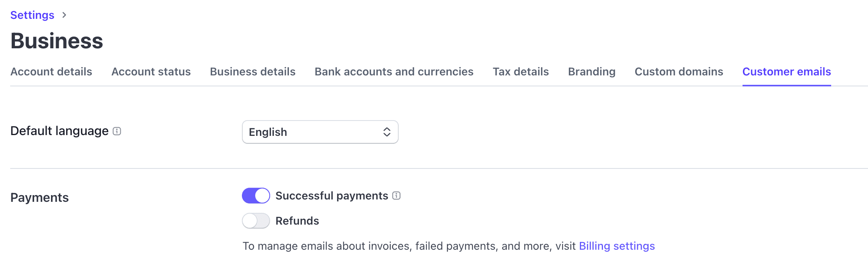Enable the Refunds email toggle
Screen dimensions: 868x278
(x=256, y=221)
